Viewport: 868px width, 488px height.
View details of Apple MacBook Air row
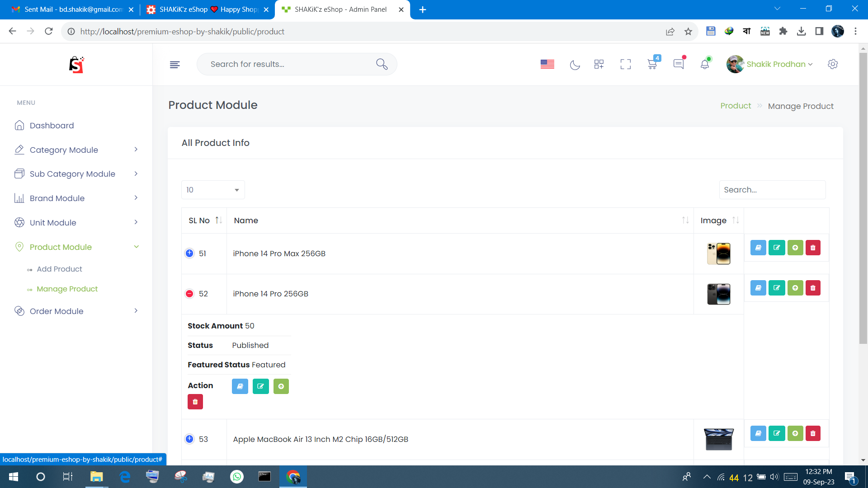pos(758,433)
